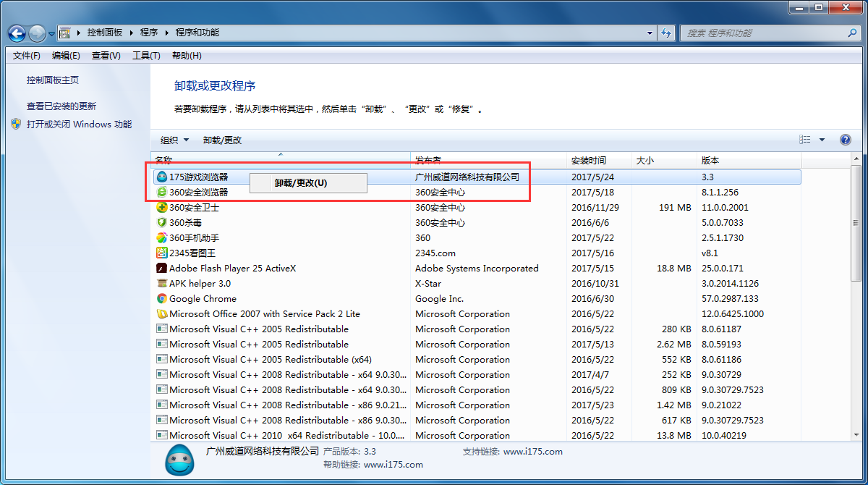Click the search magnifier icon
This screenshot has height=485, width=868.
[x=852, y=33]
